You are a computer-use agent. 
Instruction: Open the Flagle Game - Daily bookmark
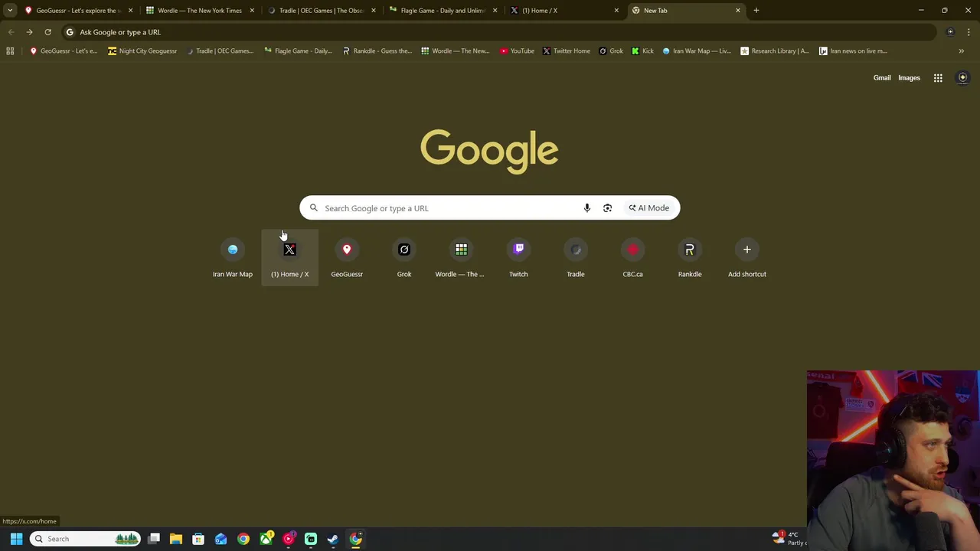coord(298,51)
